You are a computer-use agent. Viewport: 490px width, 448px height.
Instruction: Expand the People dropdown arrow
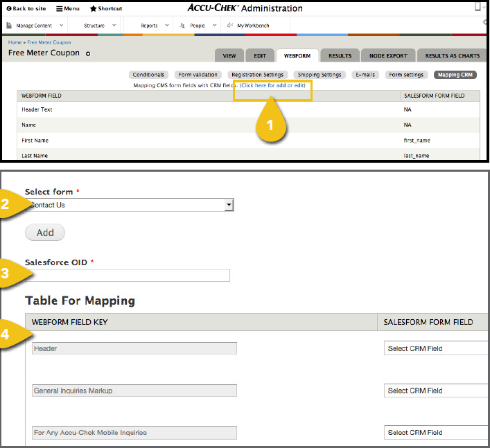pyautogui.click(x=214, y=26)
